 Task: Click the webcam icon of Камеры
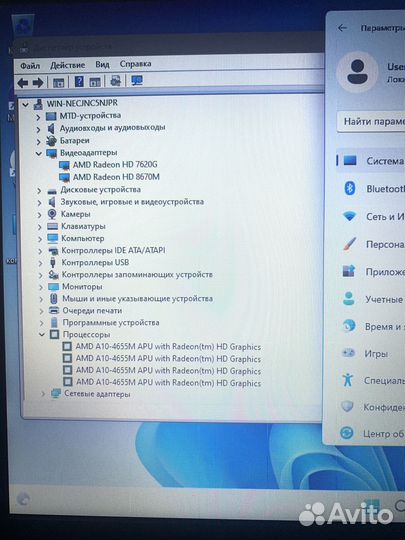coord(52,214)
